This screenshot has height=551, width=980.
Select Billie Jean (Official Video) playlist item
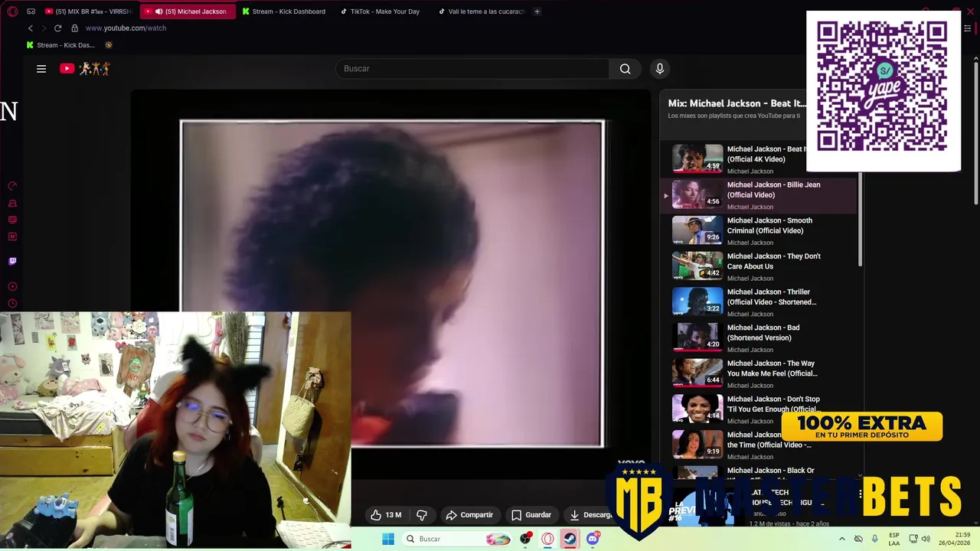tap(758, 195)
